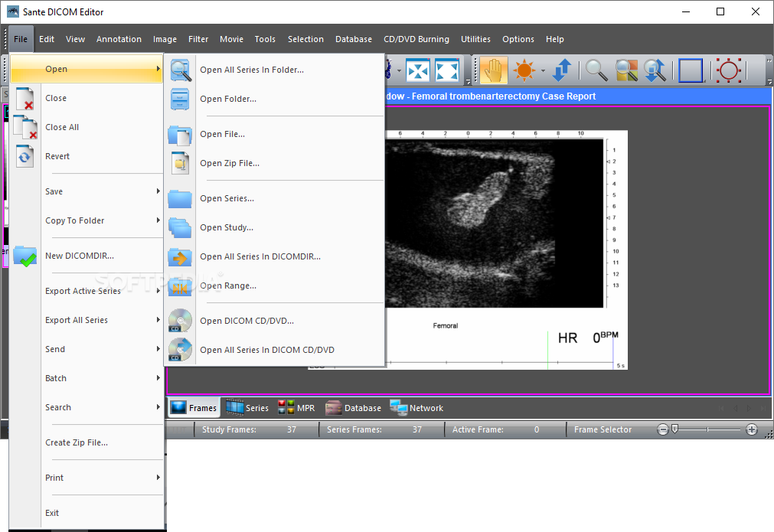The width and height of the screenshot is (774, 532).
Task: Click the File menu header
Action: 20,39
